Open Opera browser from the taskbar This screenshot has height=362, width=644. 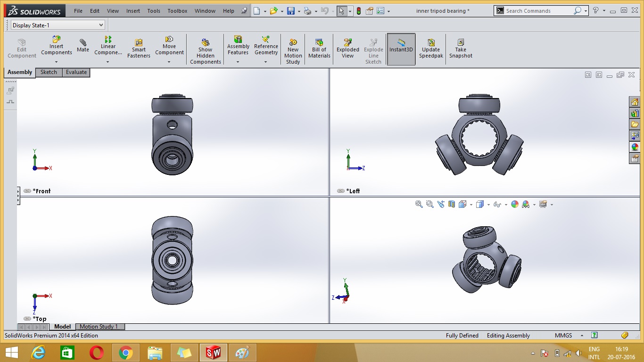coord(97,353)
